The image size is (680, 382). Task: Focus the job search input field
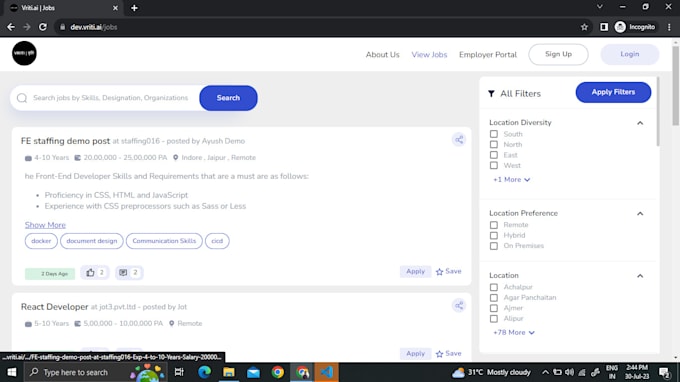click(111, 98)
